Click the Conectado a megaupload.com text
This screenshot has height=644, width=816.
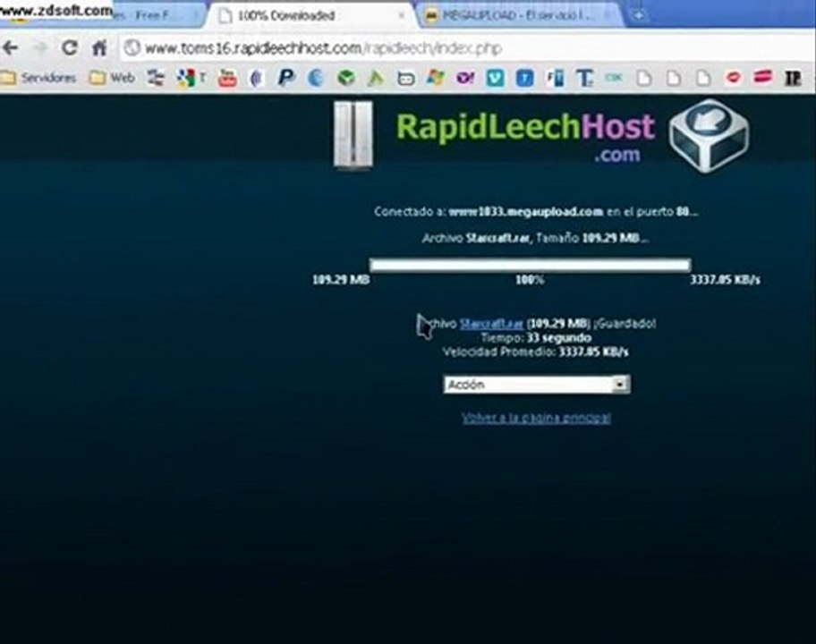tap(536, 212)
